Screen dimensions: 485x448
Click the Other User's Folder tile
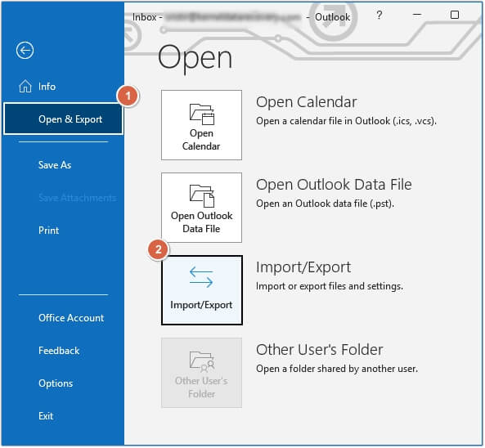[201, 373]
